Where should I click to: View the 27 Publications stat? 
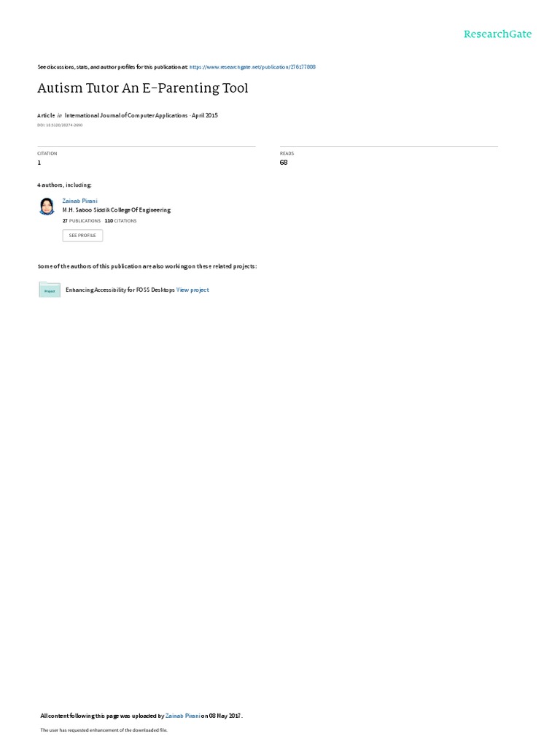pyautogui.click(x=82, y=221)
